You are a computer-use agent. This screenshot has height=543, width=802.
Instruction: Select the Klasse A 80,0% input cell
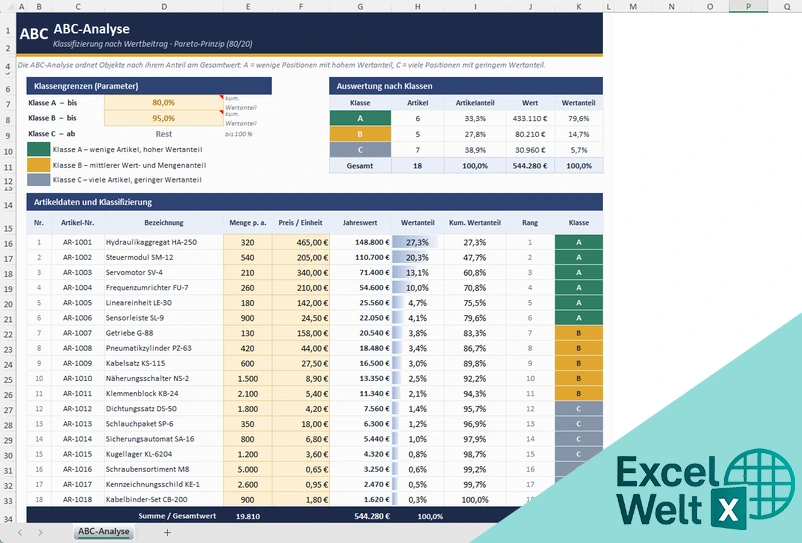pyautogui.click(x=164, y=102)
